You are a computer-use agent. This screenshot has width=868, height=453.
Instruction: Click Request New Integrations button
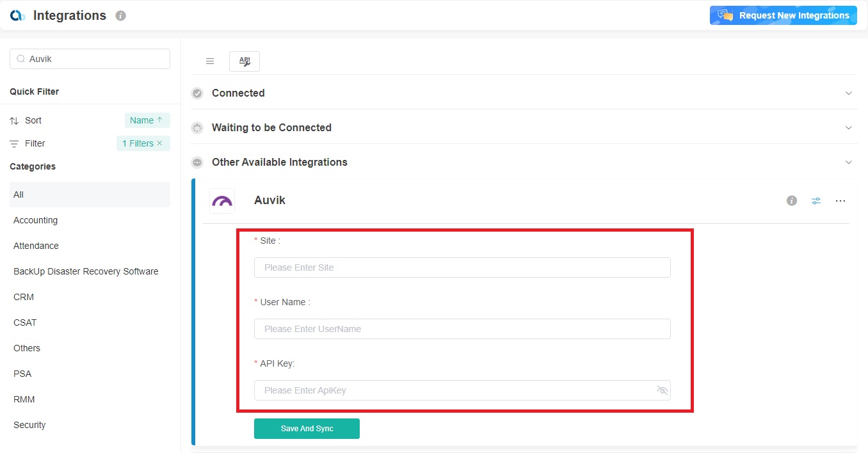(x=783, y=15)
